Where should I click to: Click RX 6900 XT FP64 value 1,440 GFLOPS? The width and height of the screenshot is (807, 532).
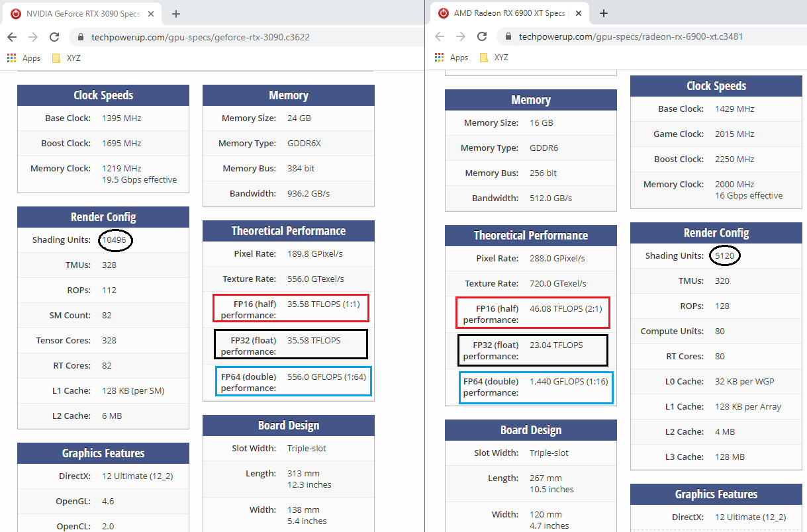tap(570, 381)
